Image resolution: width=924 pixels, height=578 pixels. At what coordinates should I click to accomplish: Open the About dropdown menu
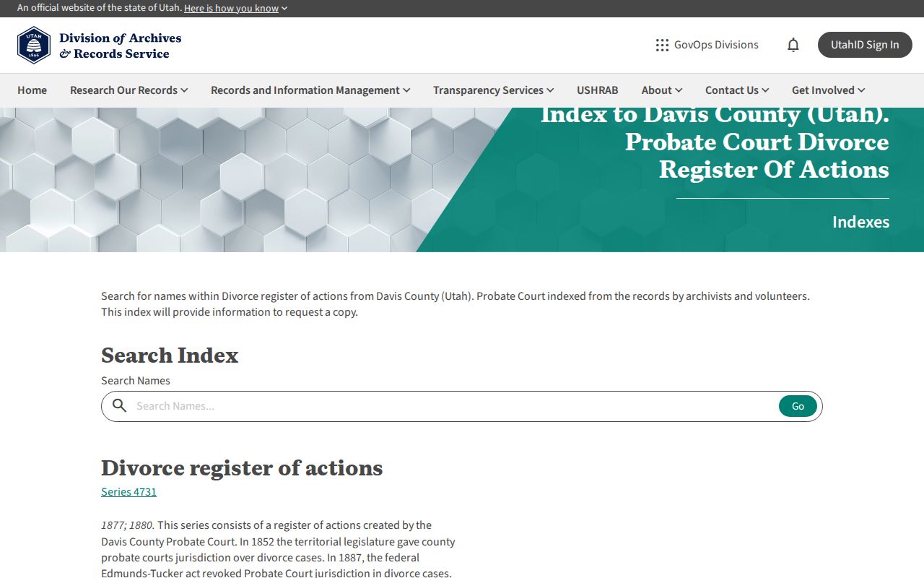tap(662, 90)
